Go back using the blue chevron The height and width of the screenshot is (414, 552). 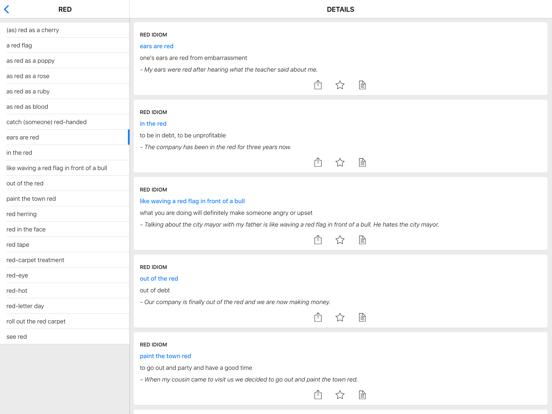[6, 9]
